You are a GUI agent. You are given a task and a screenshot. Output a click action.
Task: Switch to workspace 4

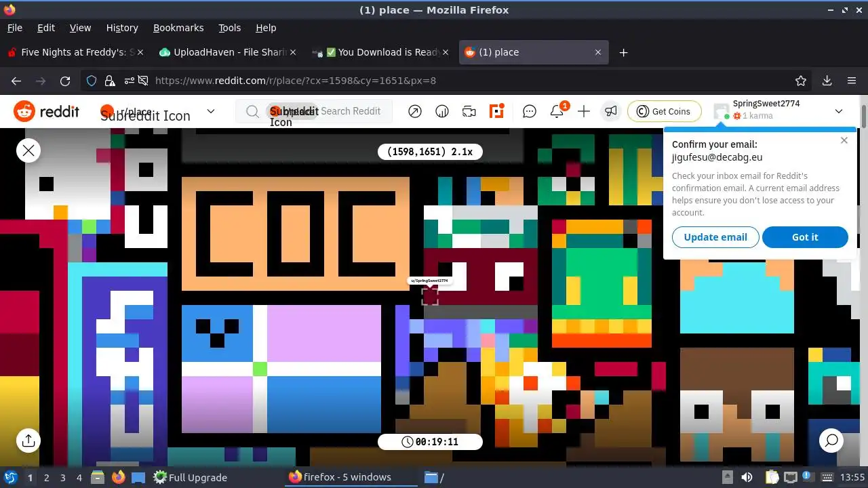tap(79, 477)
